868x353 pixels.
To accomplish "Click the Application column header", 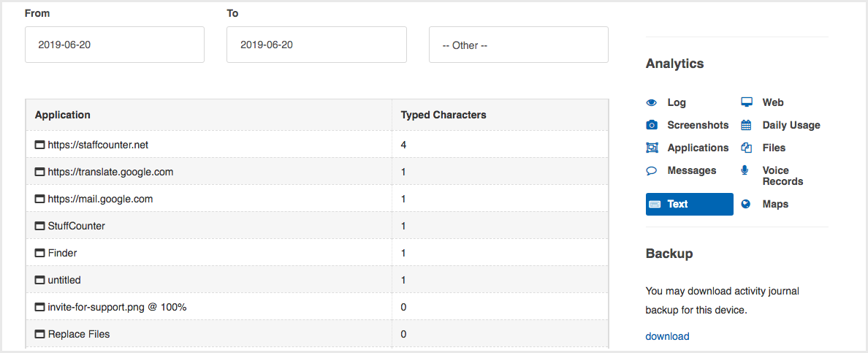I will (63, 115).
